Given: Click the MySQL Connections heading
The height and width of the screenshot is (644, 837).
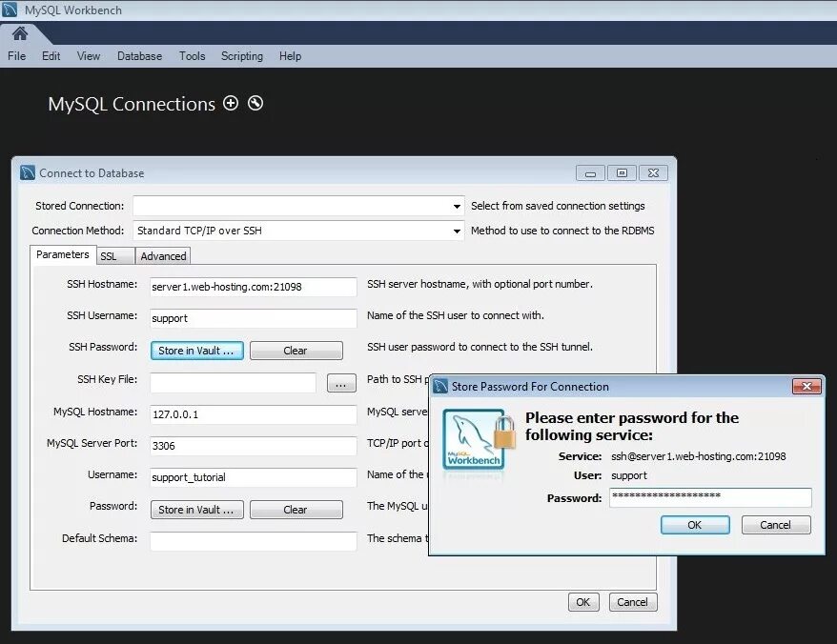Looking at the screenshot, I should coord(132,104).
